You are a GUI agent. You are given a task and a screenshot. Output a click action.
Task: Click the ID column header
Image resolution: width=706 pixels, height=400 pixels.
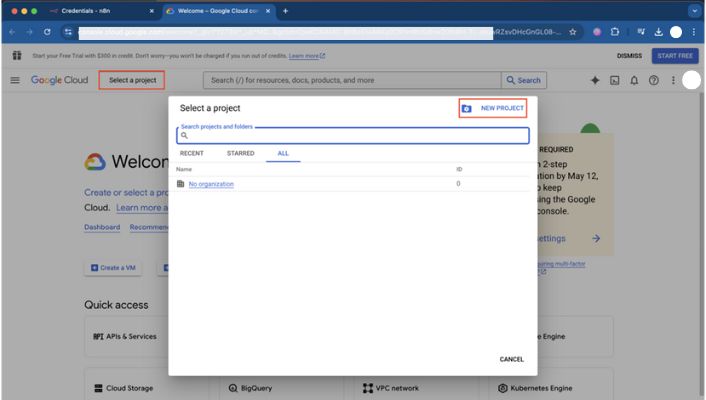click(x=459, y=169)
